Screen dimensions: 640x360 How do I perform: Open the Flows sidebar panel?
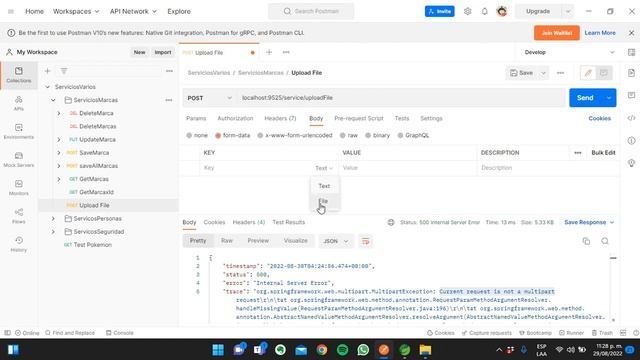pos(19,216)
